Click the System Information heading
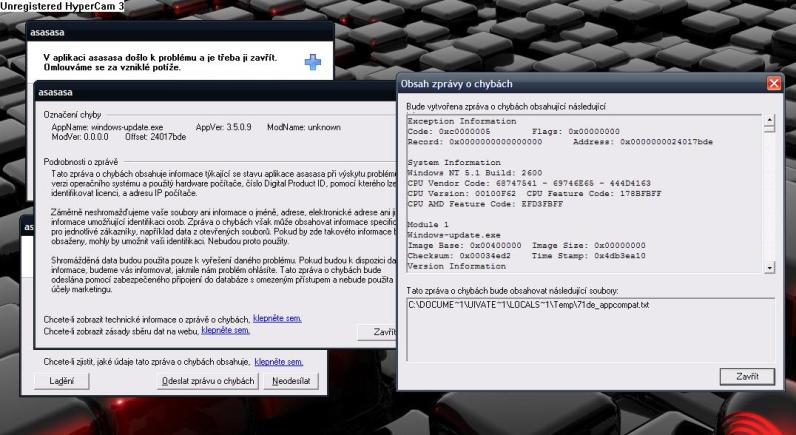 click(454, 162)
